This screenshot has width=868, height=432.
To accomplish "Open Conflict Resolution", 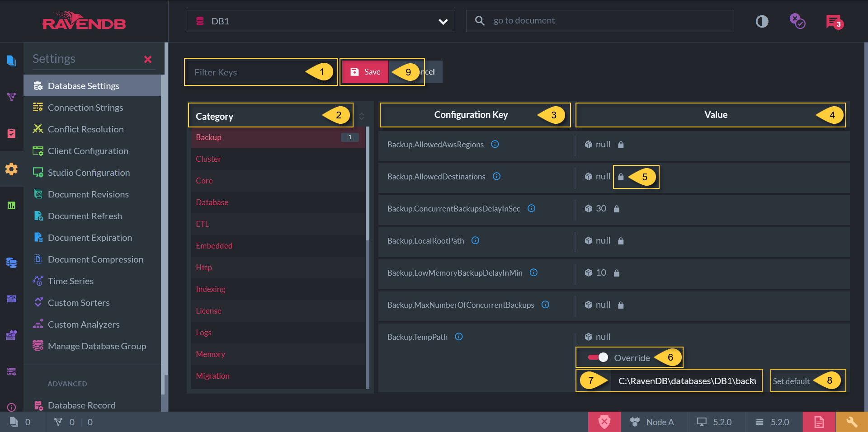I will tap(92, 129).
